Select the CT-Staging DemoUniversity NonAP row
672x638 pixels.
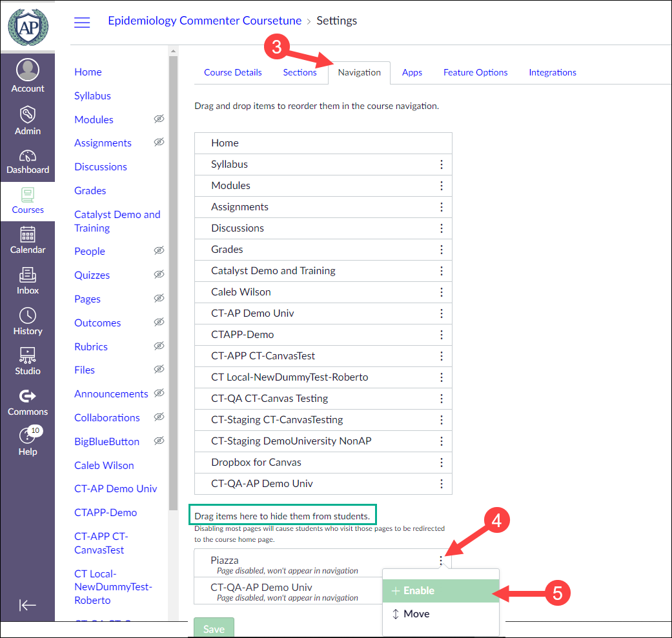(323, 441)
